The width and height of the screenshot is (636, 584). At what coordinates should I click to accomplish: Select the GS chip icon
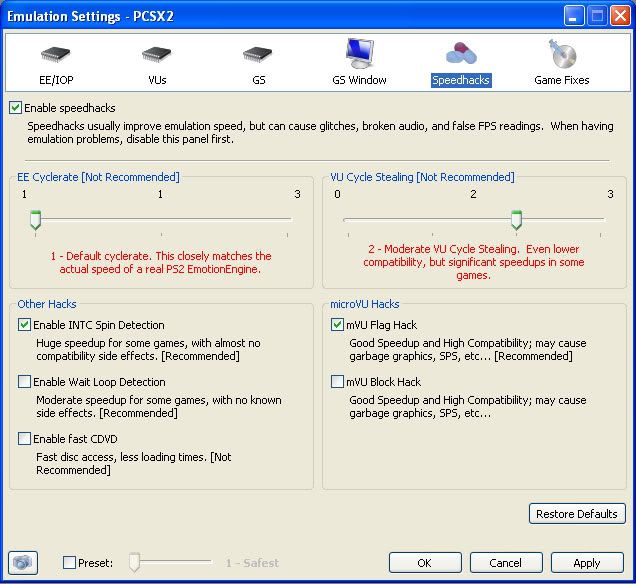point(258,54)
